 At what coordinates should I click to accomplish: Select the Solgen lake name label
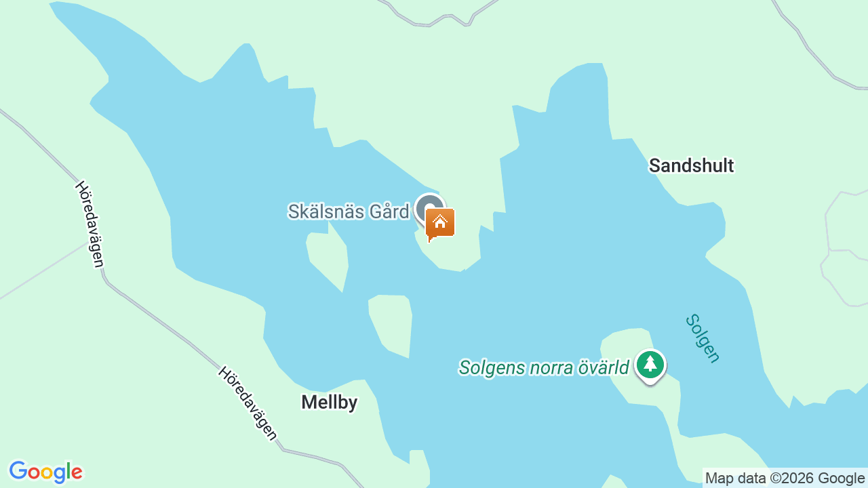coord(703,338)
